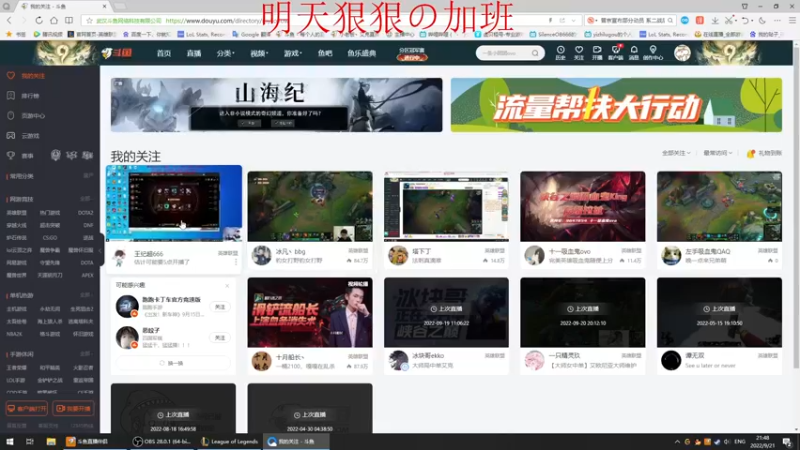The width and height of the screenshot is (800, 450).
Task: Click the 客户端打开 button in sidebar
Action: [x=27, y=409]
